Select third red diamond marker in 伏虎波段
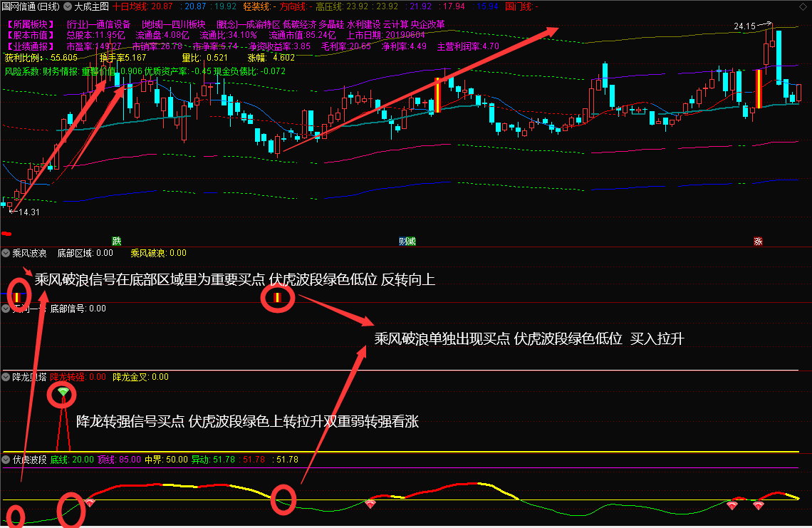The width and height of the screenshot is (812, 528). [732, 504]
